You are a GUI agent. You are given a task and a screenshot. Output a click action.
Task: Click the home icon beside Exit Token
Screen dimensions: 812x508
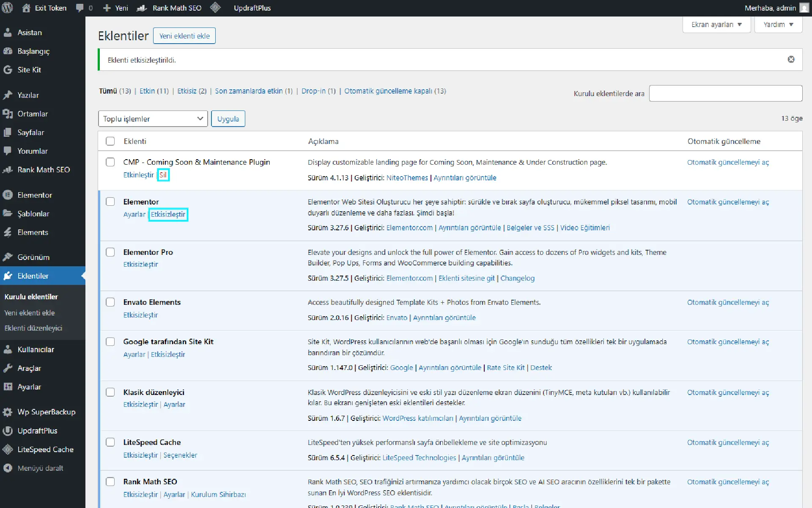point(26,8)
